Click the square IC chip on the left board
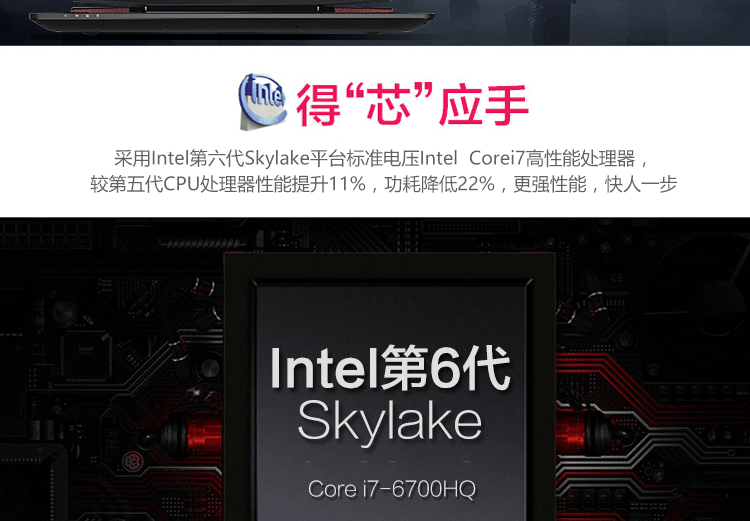Viewport: 750px width, 521px height. click(x=87, y=356)
